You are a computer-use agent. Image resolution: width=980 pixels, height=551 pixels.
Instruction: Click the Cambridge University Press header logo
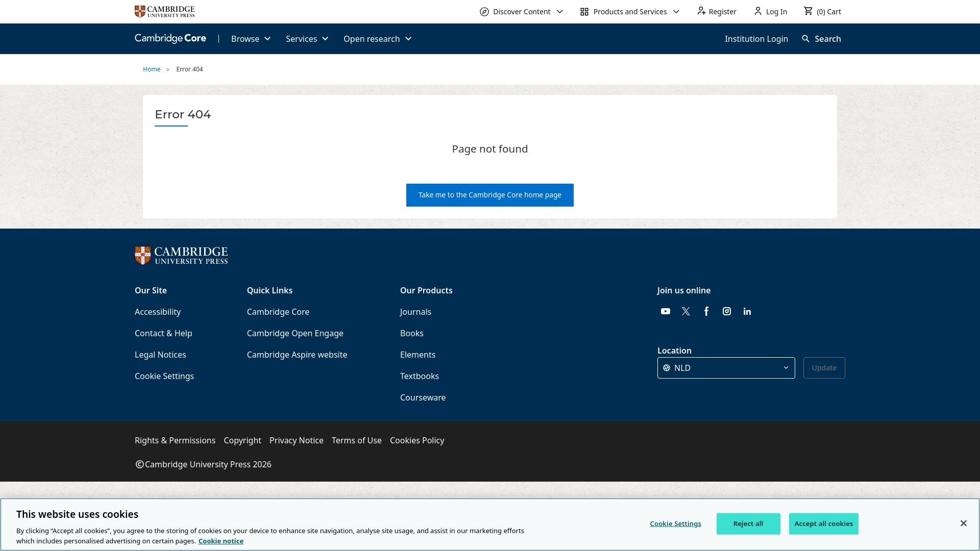(x=164, y=11)
